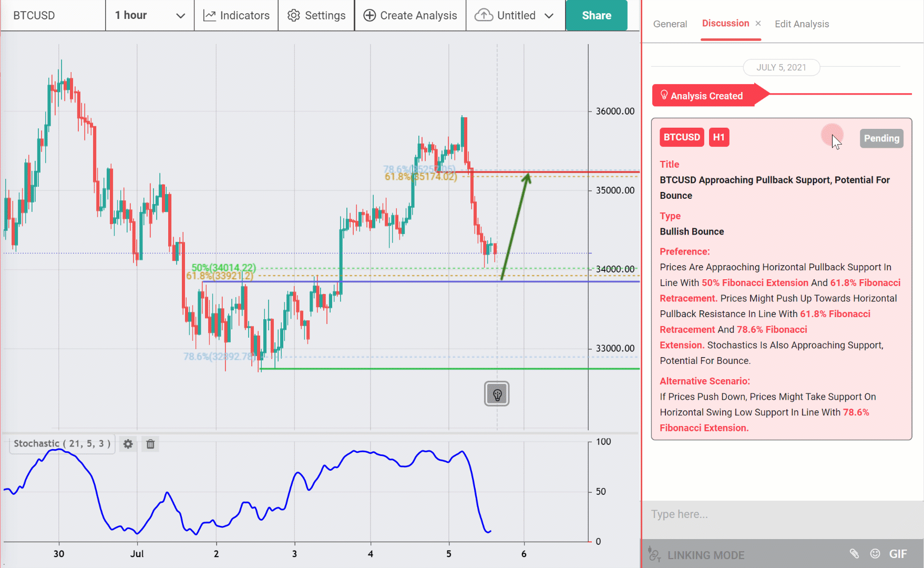
Task: Click the 33000.00 price axis label
Action: [x=615, y=348]
